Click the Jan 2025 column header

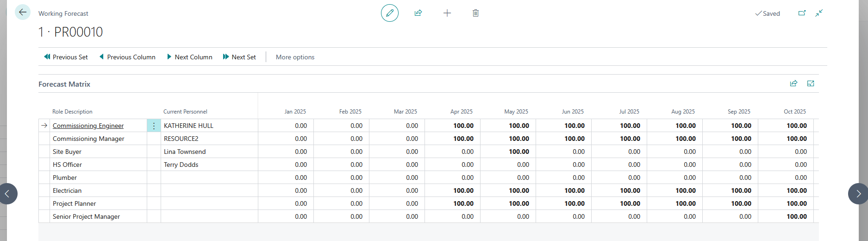295,112
